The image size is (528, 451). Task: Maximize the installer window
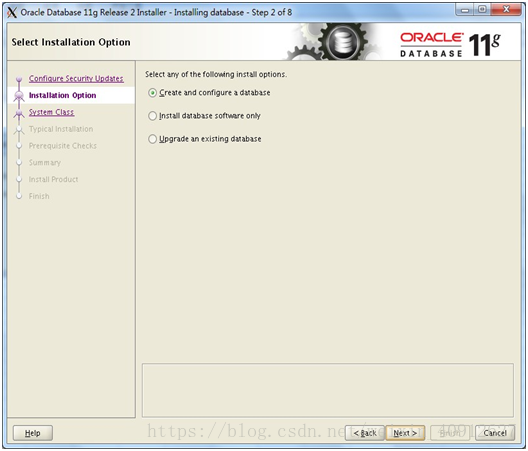[x=482, y=10]
